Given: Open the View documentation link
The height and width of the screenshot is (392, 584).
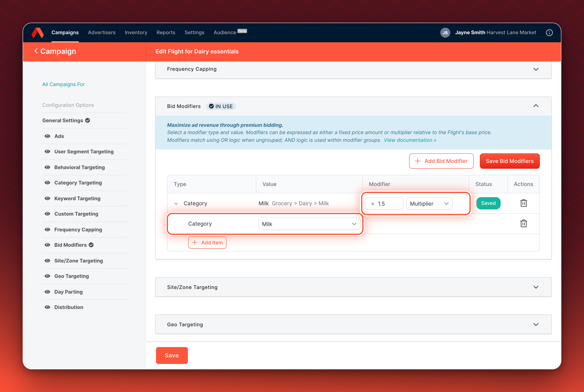Looking at the screenshot, I should (410, 140).
